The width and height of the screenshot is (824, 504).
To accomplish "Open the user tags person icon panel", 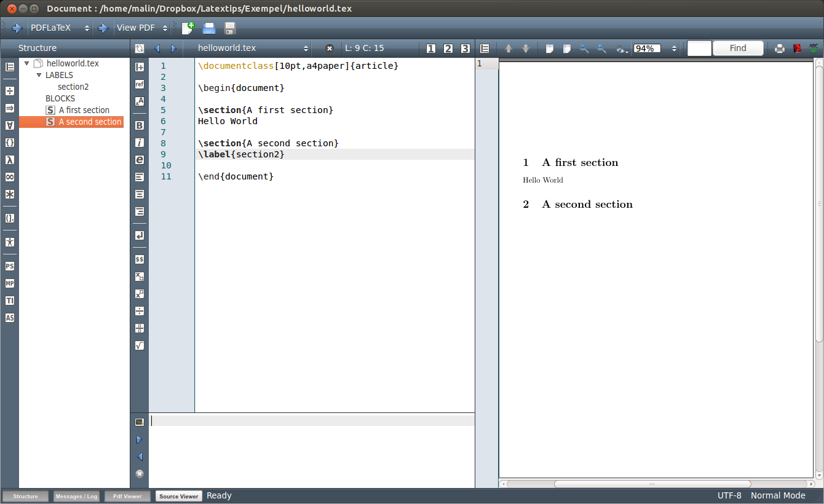I will 10,242.
